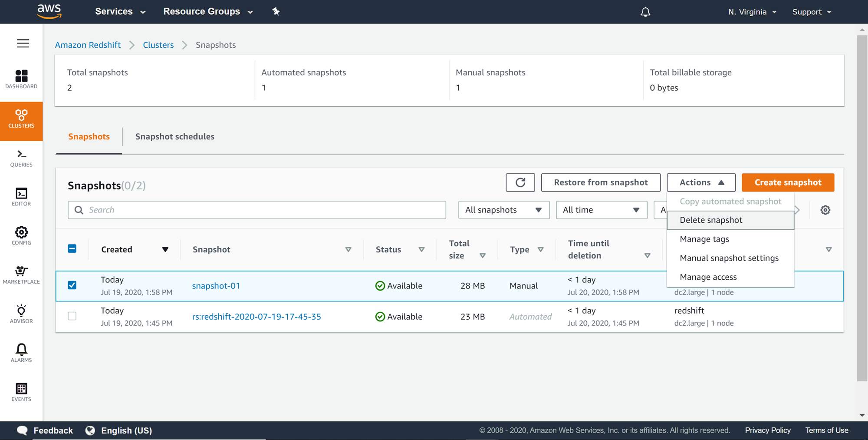The image size is (868, 440).
Task: Open the Advisor lightbulb icon
Action: (21, 314)
